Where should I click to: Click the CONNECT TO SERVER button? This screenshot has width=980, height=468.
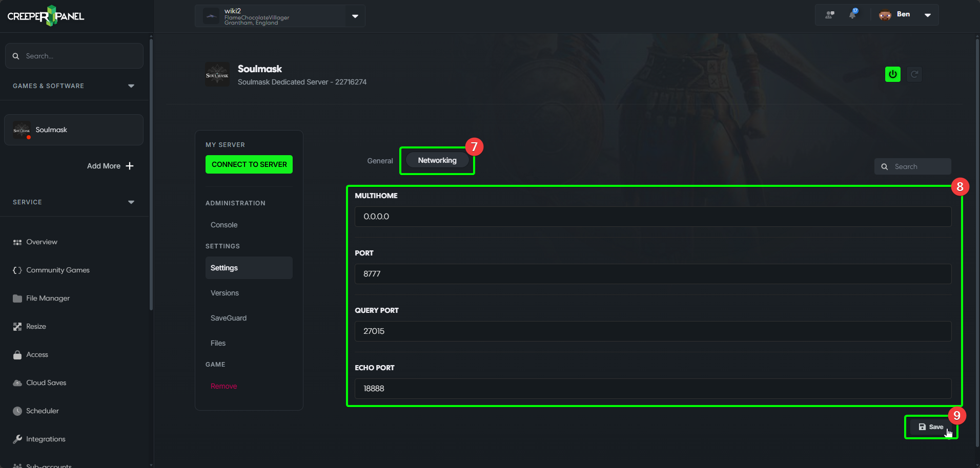[249, 164]
